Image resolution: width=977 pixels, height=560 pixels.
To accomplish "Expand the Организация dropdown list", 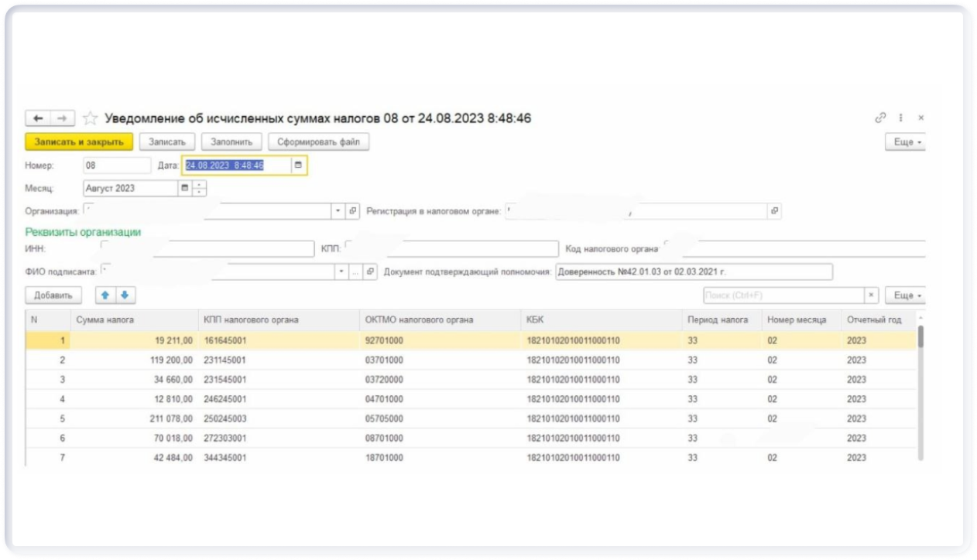I will tap(338, 210).
